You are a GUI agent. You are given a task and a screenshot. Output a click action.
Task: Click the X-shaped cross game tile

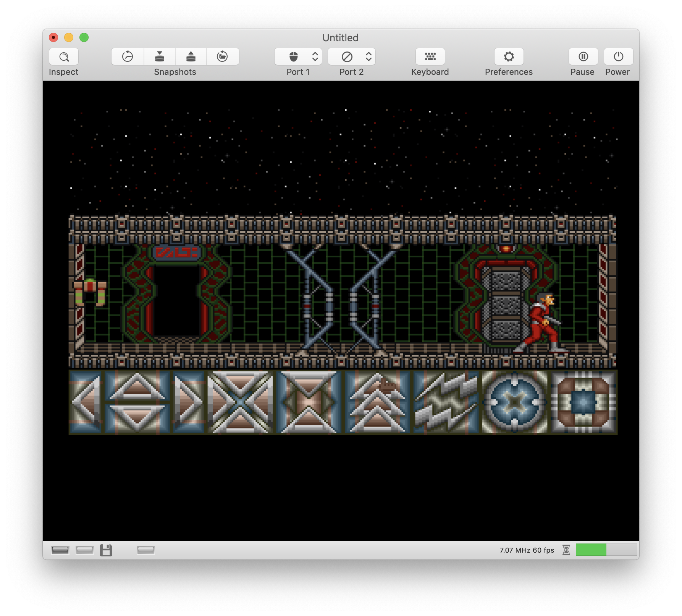coord(240,402)
